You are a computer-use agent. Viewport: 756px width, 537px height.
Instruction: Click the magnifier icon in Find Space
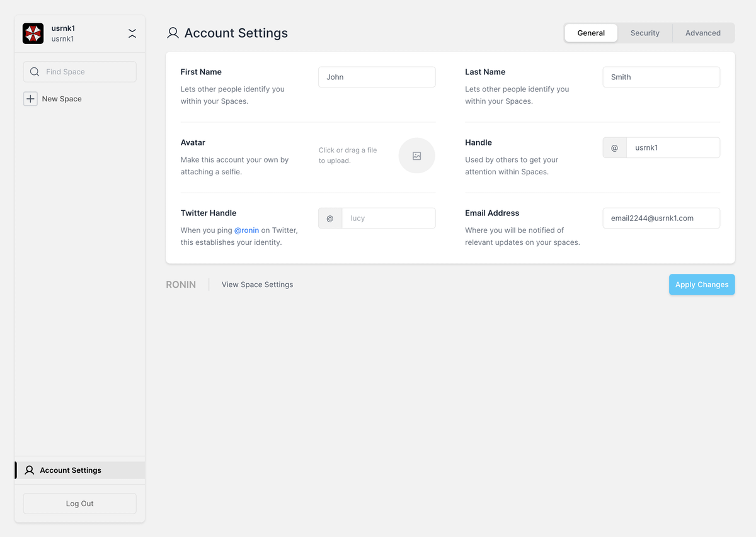(x=35, y=72)
